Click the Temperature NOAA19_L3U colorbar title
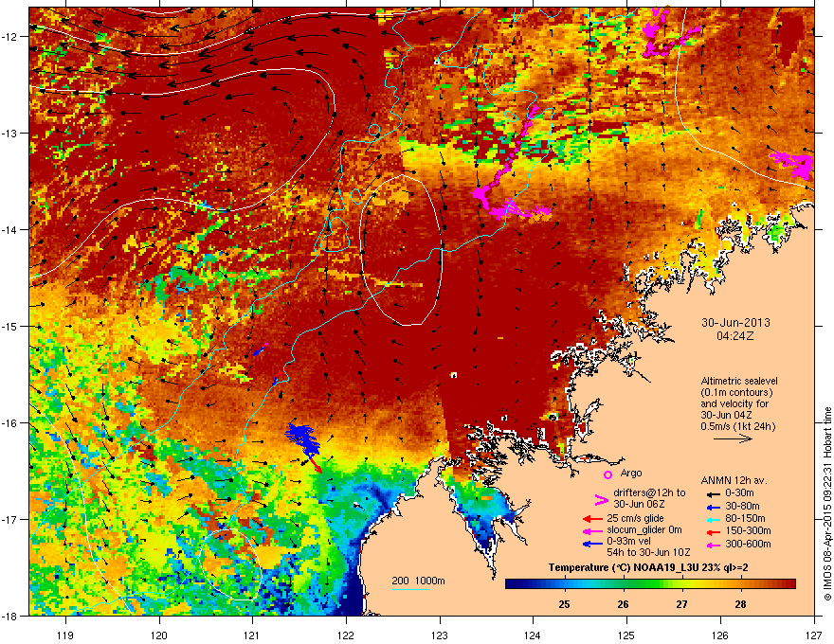 point(648,567)
